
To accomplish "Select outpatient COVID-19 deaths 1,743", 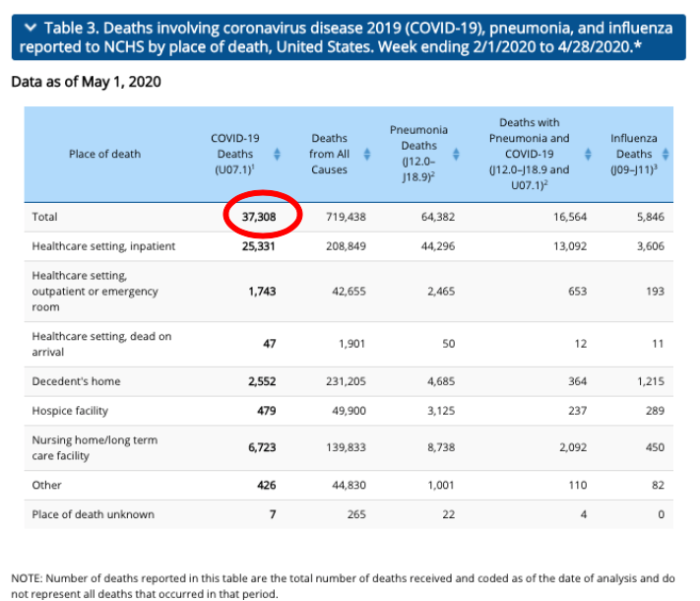I will [x=262, y=292].
